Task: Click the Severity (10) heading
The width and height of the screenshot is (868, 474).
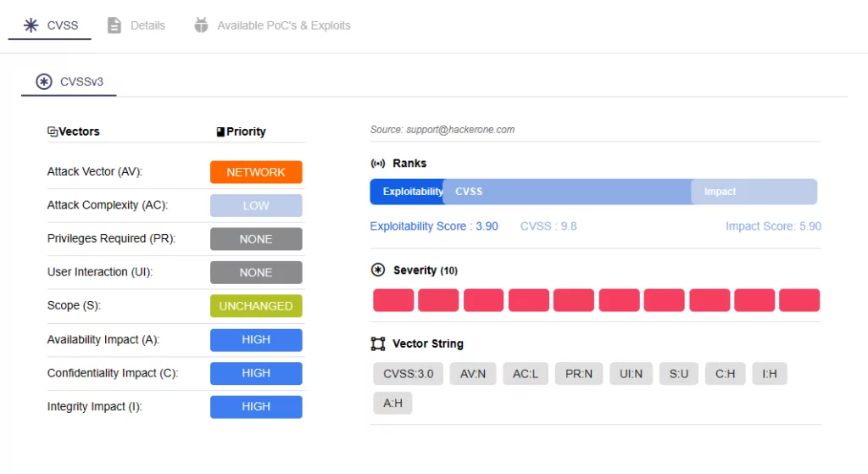Action: click(x=426, y=270)
